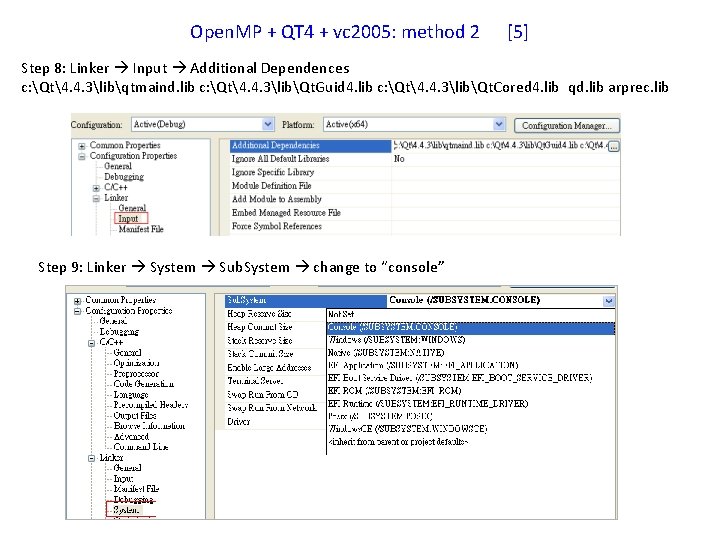Screen dimensions: 720x540
Task: Open the Platform combo box showing Active(x64)
Action: [414, 124]
